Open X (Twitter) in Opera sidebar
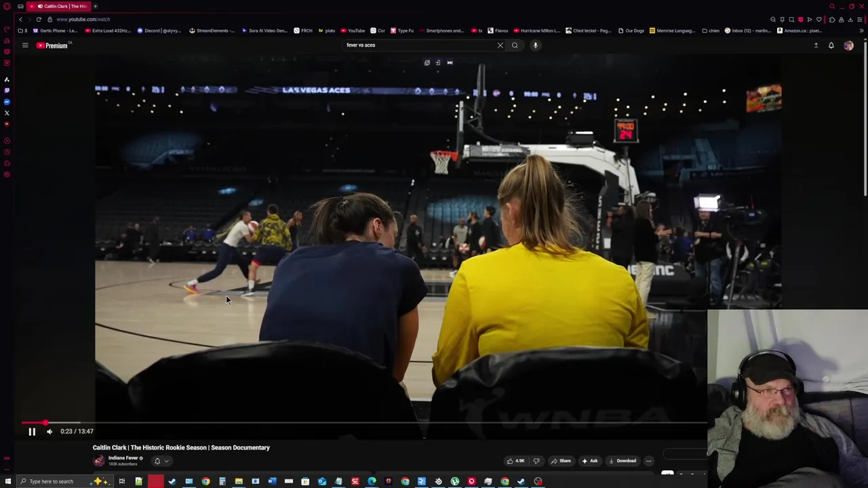Viewport: 868px width, 488px height. pos(7,113)
